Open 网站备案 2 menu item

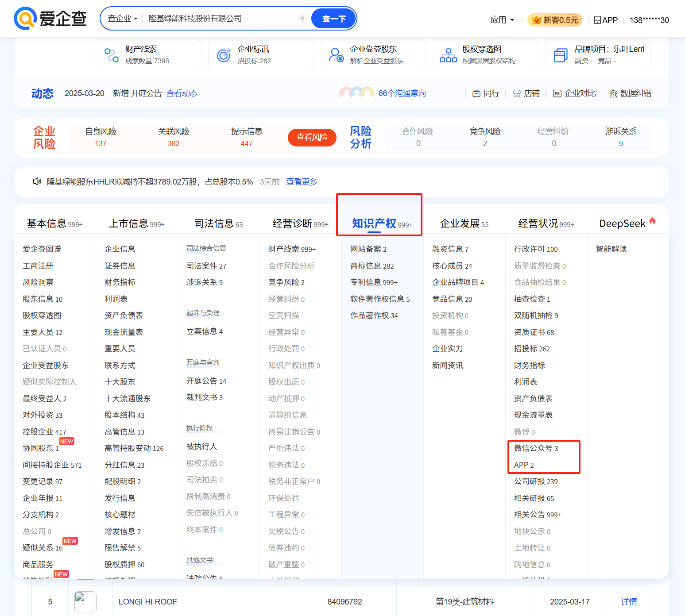368,249
